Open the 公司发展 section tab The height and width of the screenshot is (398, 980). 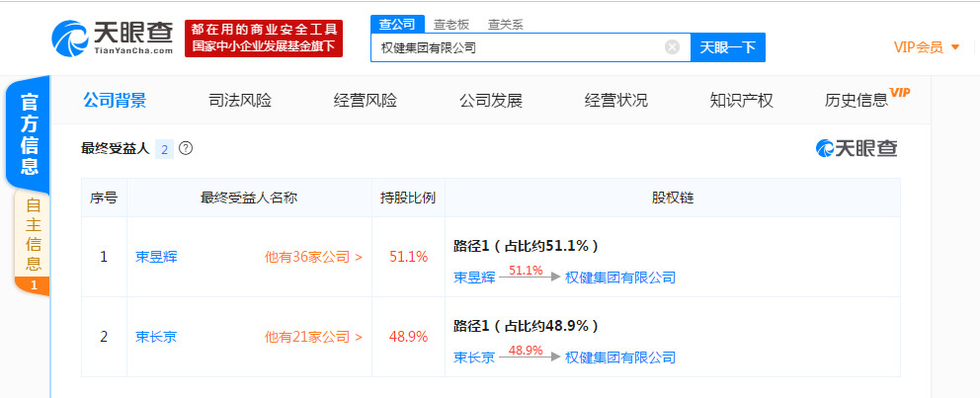click(491, 101)
